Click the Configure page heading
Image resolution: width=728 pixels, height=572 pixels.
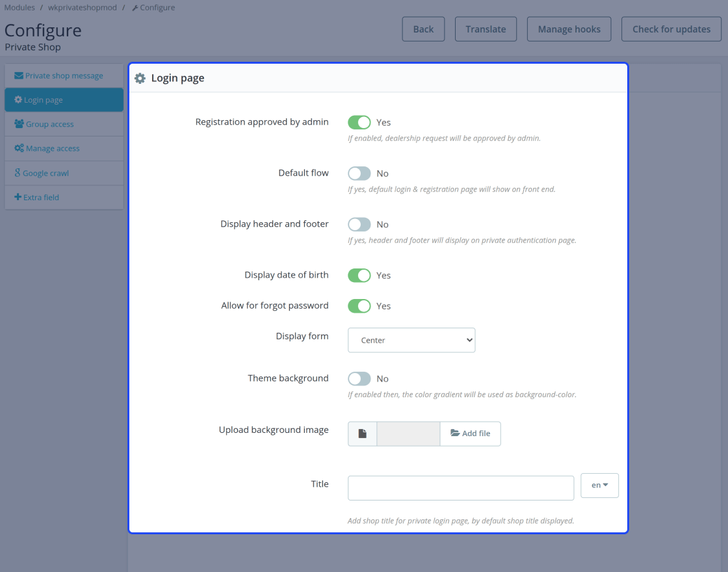(x=43, y=30)
